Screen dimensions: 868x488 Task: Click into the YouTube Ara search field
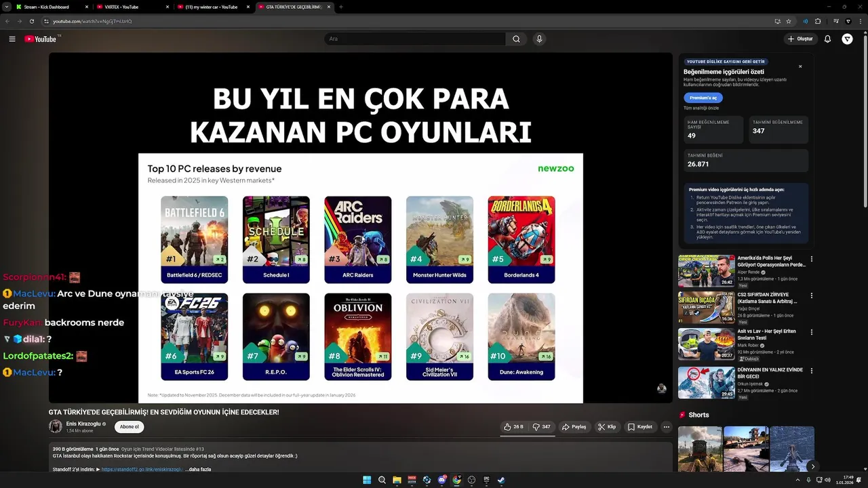414,39
